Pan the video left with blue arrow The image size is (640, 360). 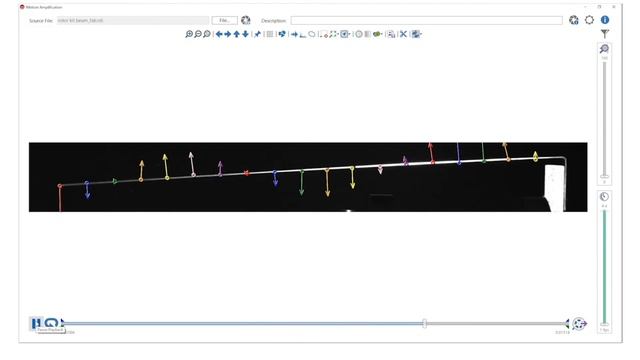[x=219, y=34]
